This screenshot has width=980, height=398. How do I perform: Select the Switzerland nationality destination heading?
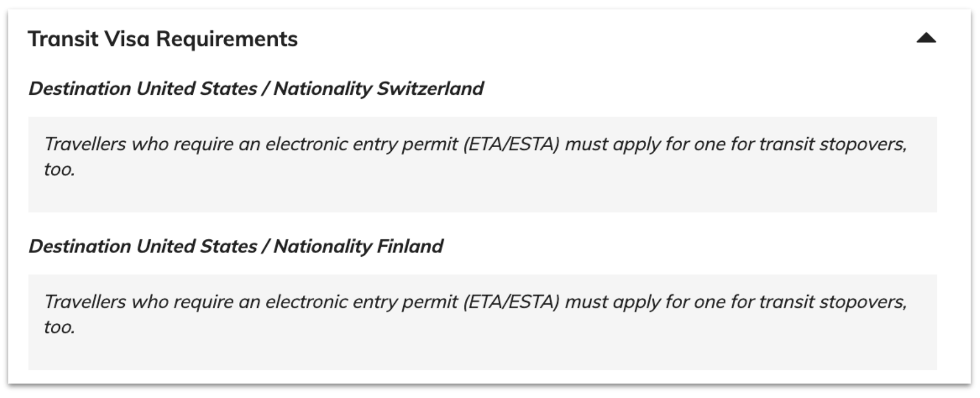[x=256, y=88]
